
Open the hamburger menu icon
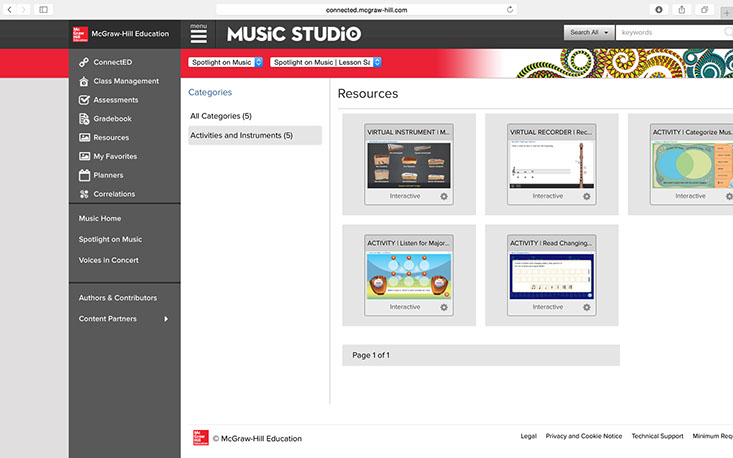click(x=198, y=34)
